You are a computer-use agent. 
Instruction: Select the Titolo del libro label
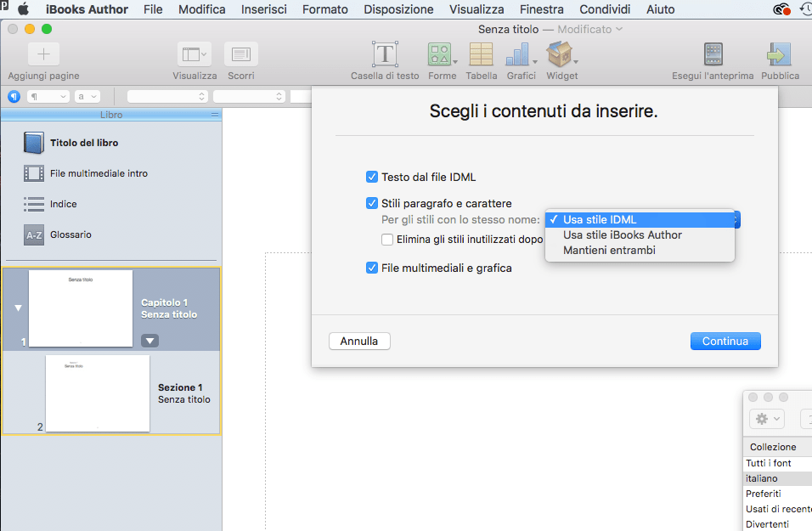pos(84,143)
